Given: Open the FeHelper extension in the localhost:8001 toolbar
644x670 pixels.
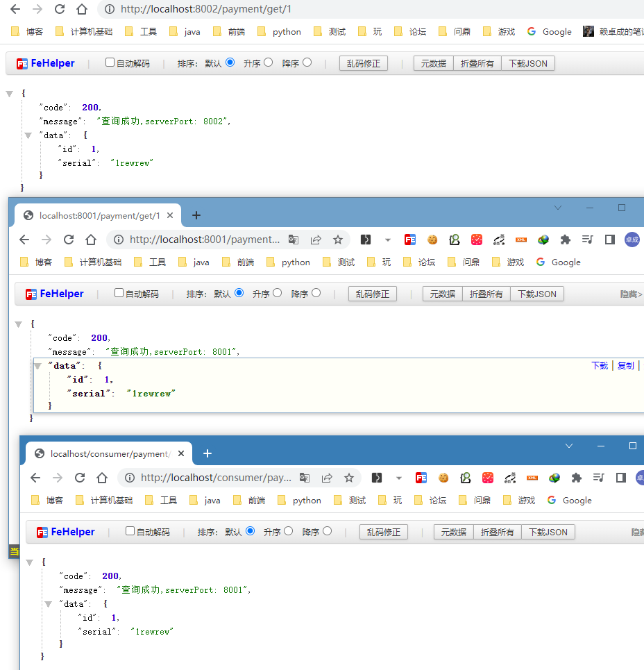Looking at the screenshot, I should tap(410, 240).
